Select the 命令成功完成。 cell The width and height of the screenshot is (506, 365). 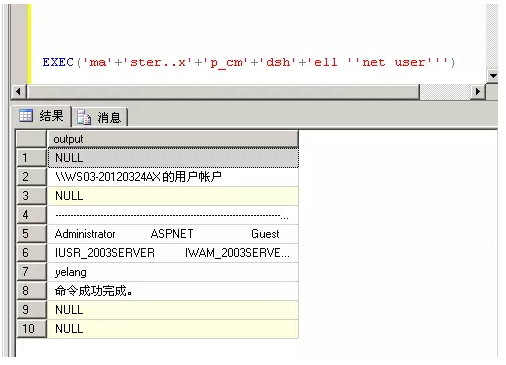coord(173,291)
